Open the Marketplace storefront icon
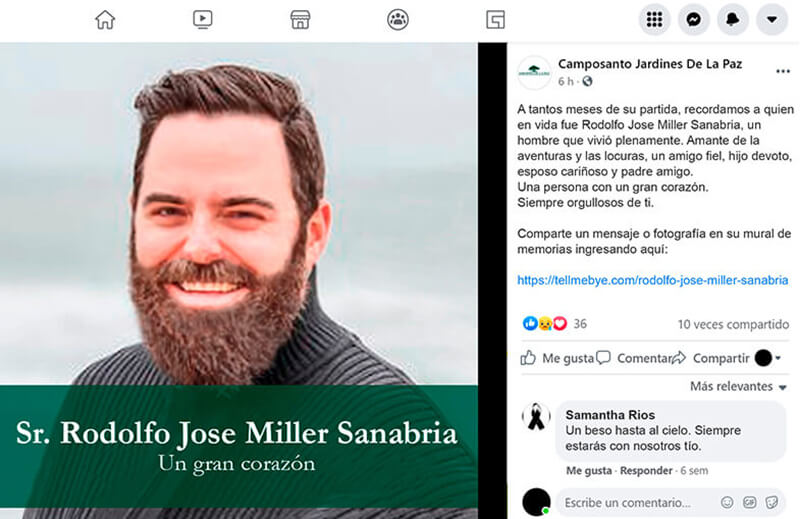The width and height of the screenshot is (800, 519). click(300, 20)
